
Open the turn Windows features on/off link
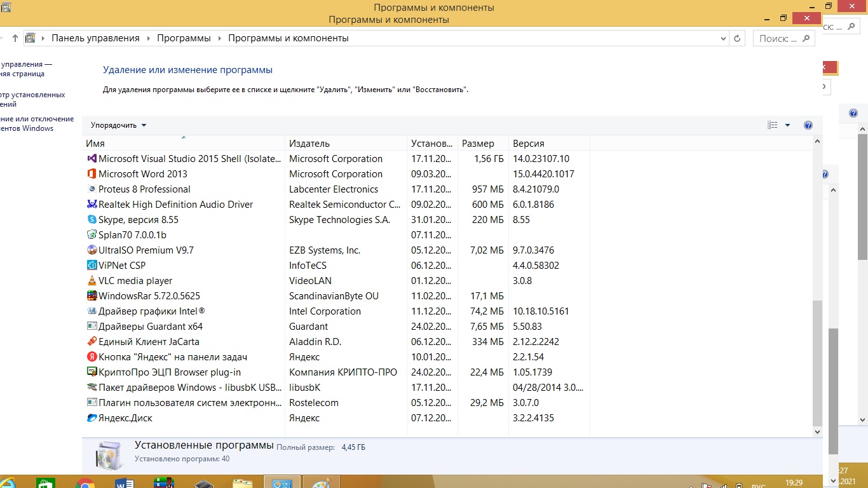pyautogui.click(x=37, y=123)
